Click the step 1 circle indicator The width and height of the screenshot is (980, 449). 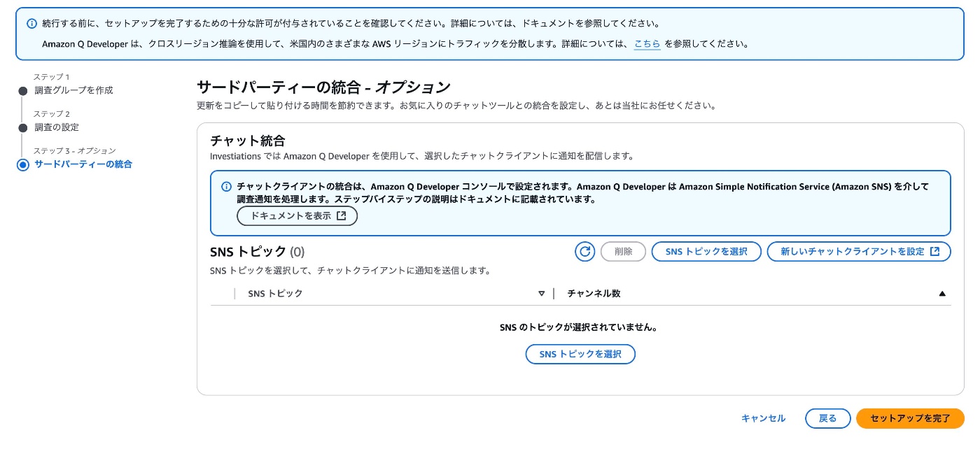(x=23, y=91)
